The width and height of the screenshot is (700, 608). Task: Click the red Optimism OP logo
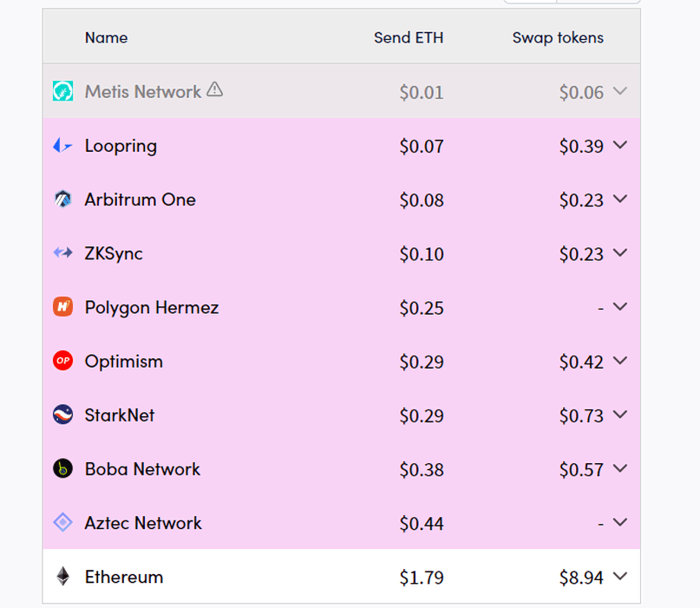click(63, 361)
